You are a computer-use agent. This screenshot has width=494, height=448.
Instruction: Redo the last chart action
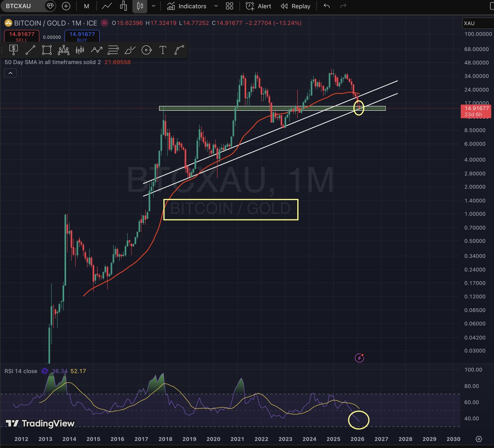pyautogui.click(x=343, y=6)
